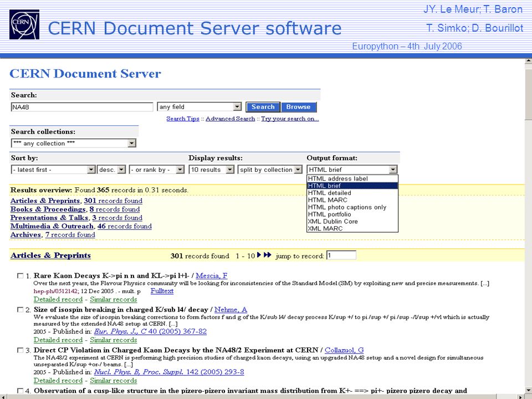Click '301 records found' overview link
532x399 pixels.
click(x=113, y=201)
